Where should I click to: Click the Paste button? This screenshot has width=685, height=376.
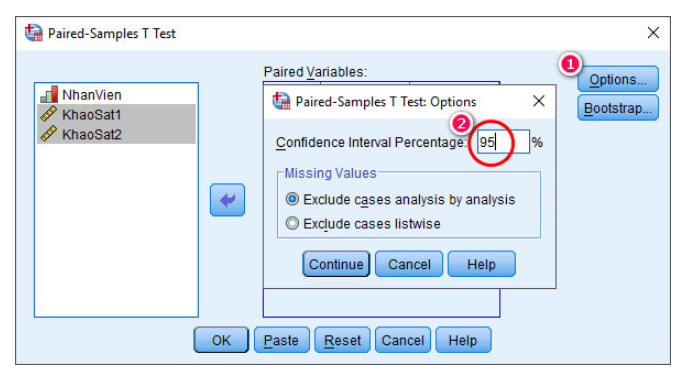[281, 340]
